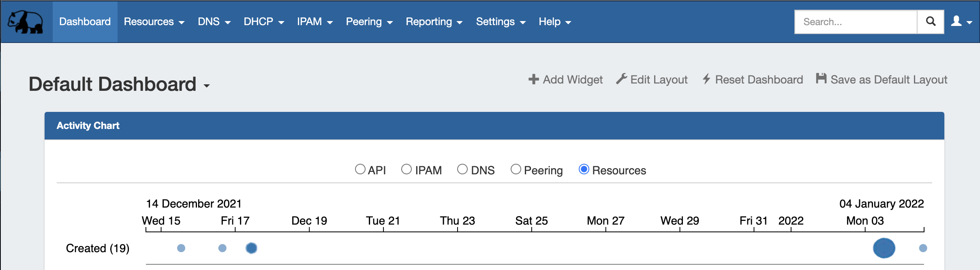Select the API radio button

360,169
